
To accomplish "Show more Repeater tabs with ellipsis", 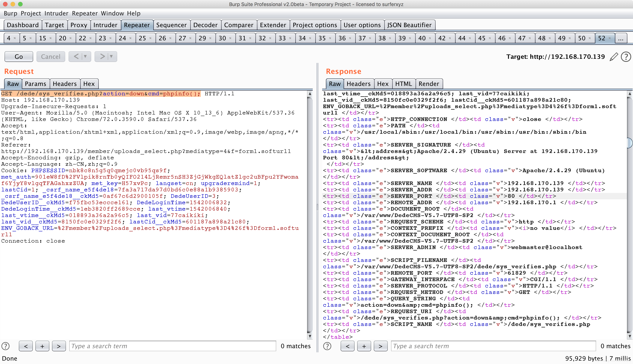I will pyautogui.click(x=621, y=38).
